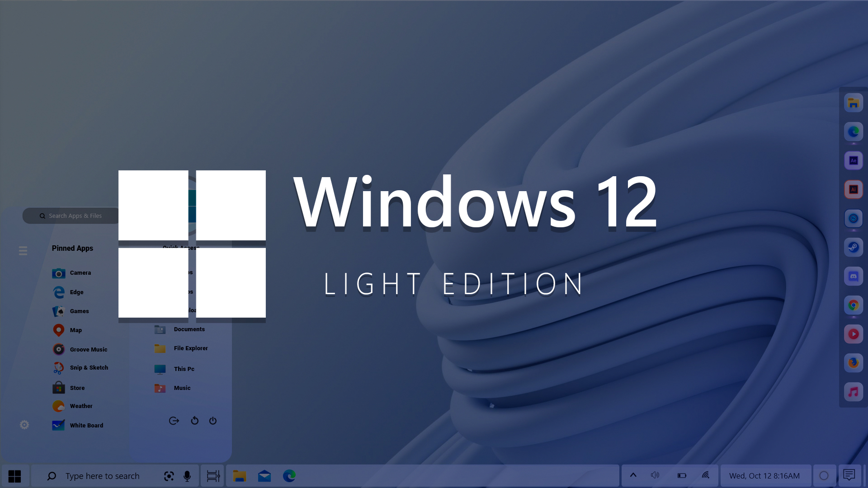Image resolution: width=868 pixels, height=488 pixels.
Task: Open Task View from the taskbar
Action: point(212,475)
